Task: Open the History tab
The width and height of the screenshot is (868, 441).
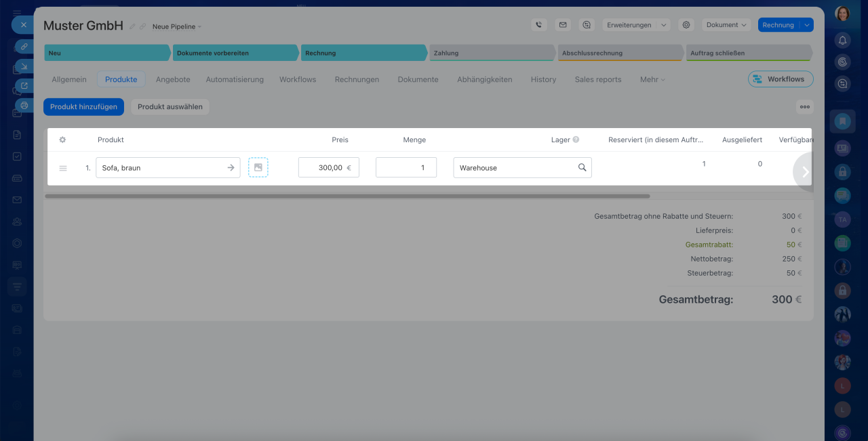Action: coord(543,79)
